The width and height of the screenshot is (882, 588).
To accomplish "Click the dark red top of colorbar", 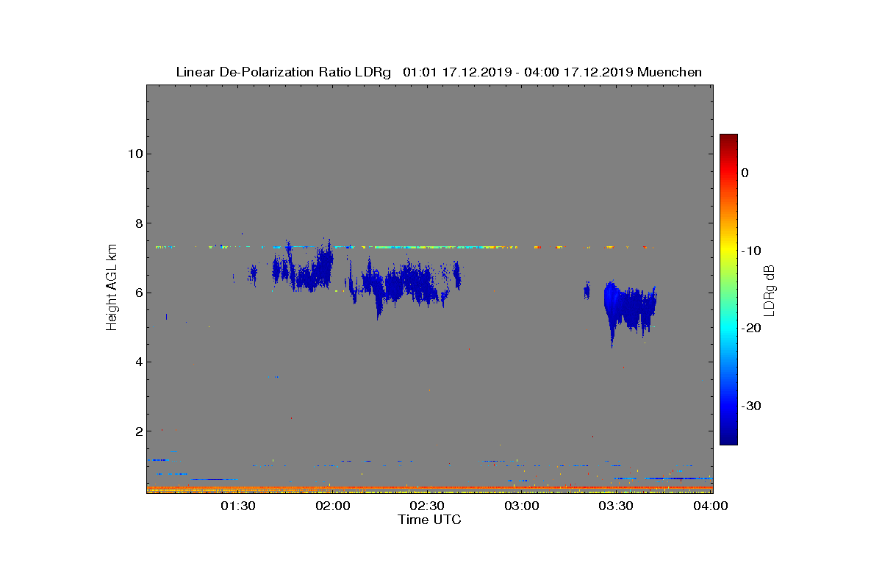I will point(728,140).
